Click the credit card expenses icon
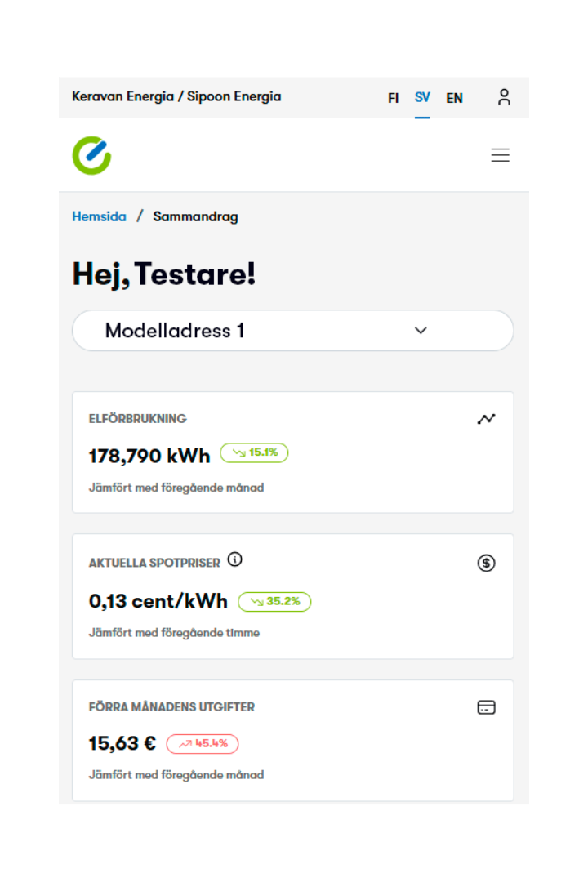Screen dimensions: 588x882 pos(486,707)
